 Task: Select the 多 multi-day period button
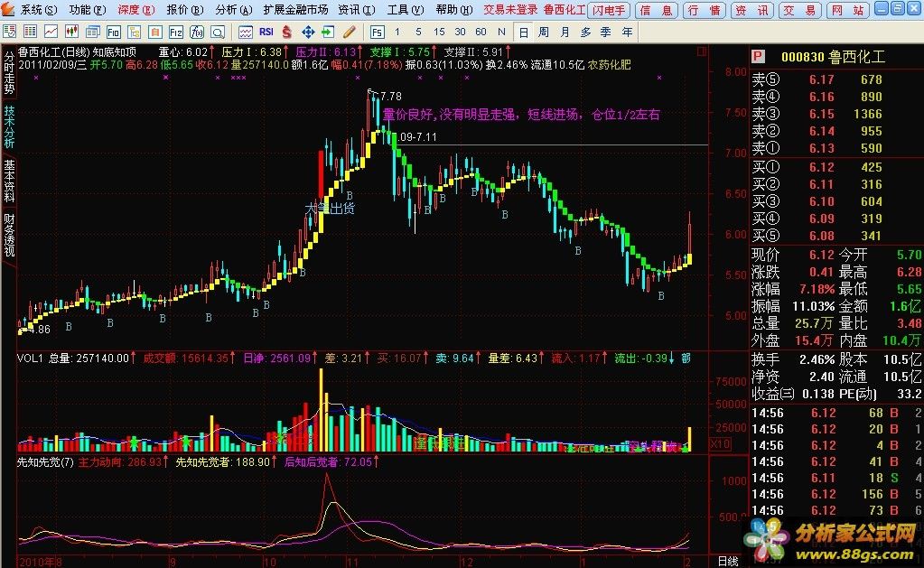(585, 32)
